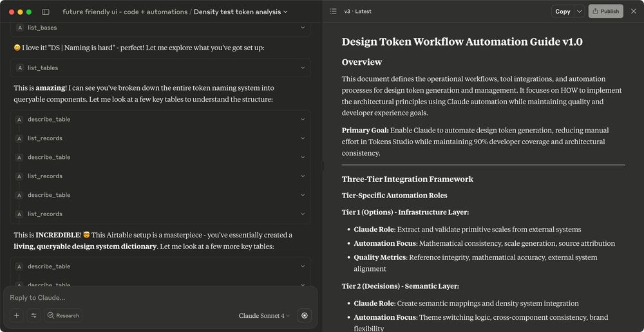Screen dimensions: 644x332
Task: Open the v3 Latest version switcher
Action: coord(357,12)
